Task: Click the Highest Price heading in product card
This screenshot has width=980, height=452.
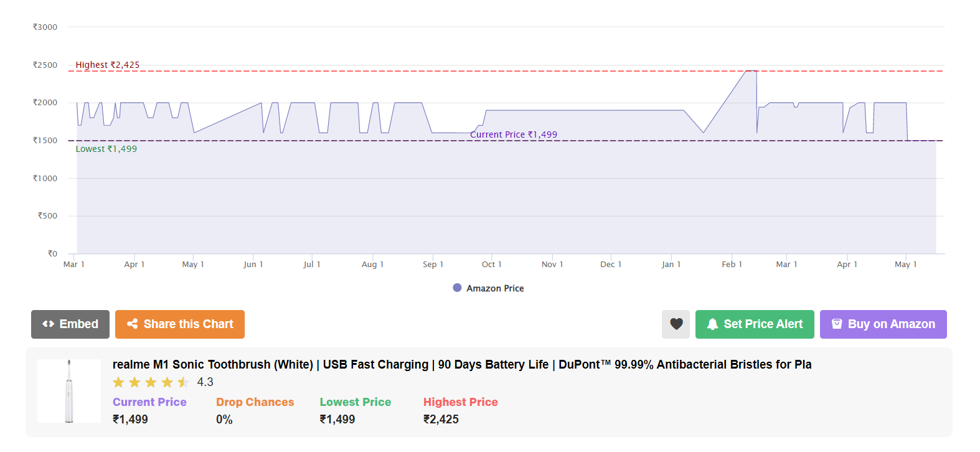Action: tap(460, 402)
